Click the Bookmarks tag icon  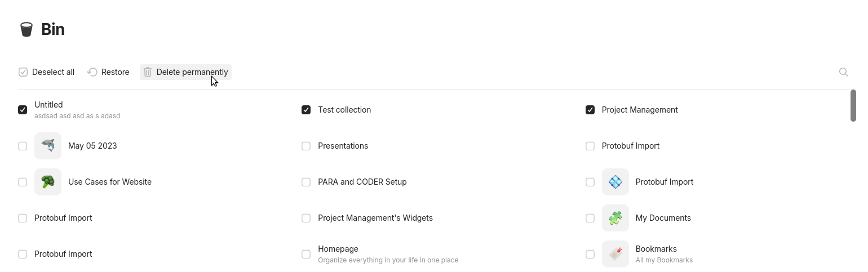click(615, 254)
